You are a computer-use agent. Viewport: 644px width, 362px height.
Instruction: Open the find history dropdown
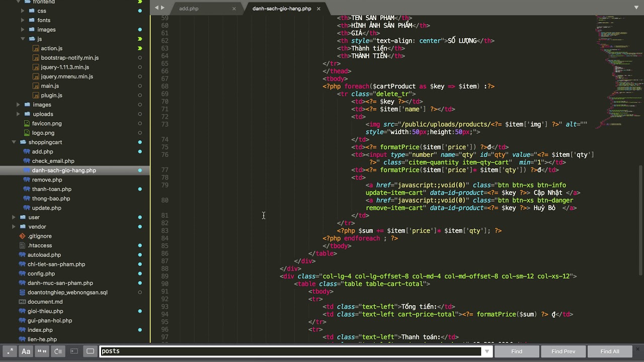pos(487,351)
